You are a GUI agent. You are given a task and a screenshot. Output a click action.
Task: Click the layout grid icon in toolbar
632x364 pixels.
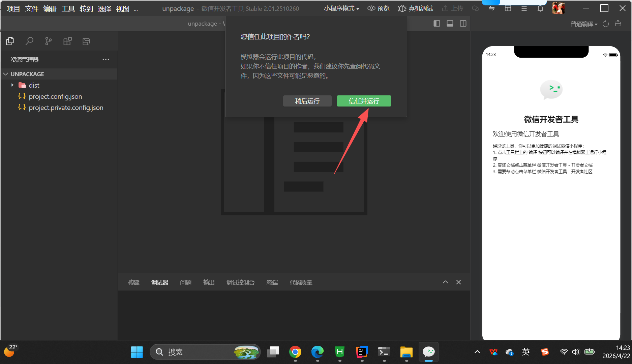point(508,8)
